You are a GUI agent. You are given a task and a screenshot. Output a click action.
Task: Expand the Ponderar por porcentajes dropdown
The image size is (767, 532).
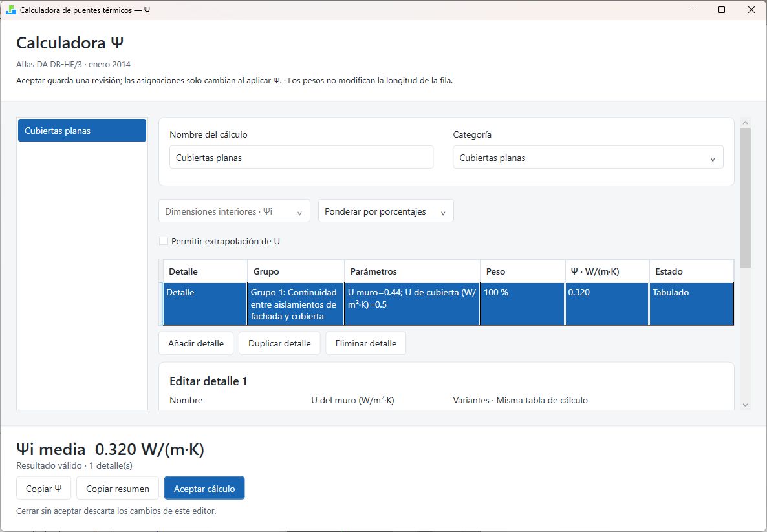click(386, 211)
